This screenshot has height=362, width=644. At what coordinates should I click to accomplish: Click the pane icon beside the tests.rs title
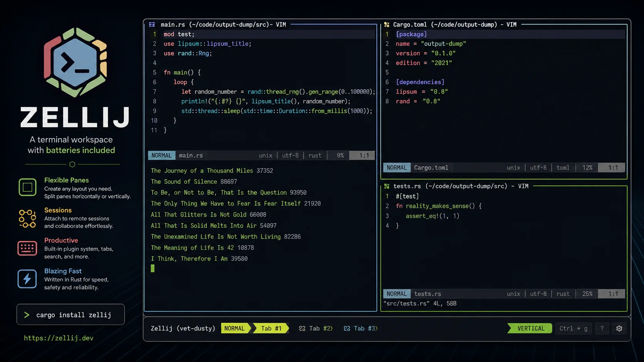tap(387, 186)
